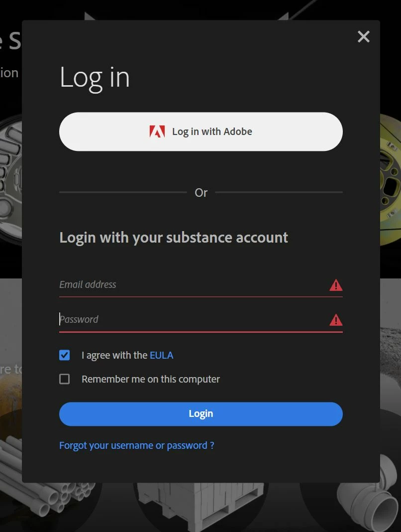Image resolution: width=401 pixels, height=532 pixels.
Task: Select the stacked blocks pallet thumbnail
Action: click(200, 506)
